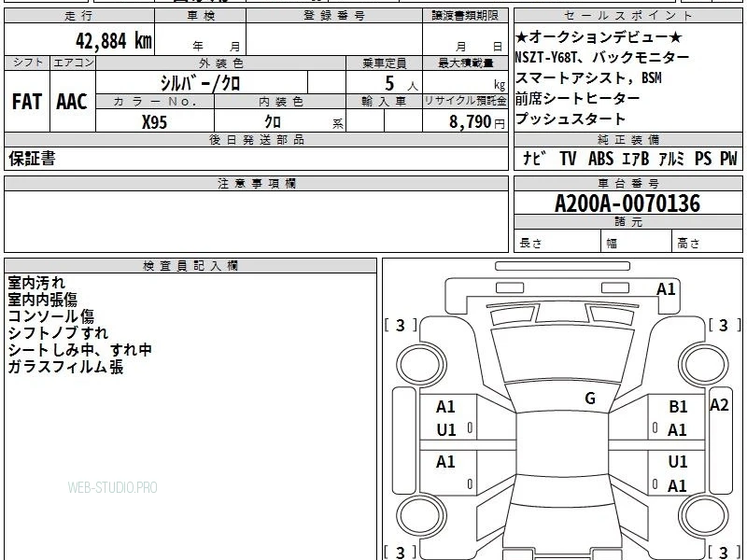The width and height of the screenshot is (747, 560).
Task: Click the chassis number A200A-0070136
Action: point(627,203)
